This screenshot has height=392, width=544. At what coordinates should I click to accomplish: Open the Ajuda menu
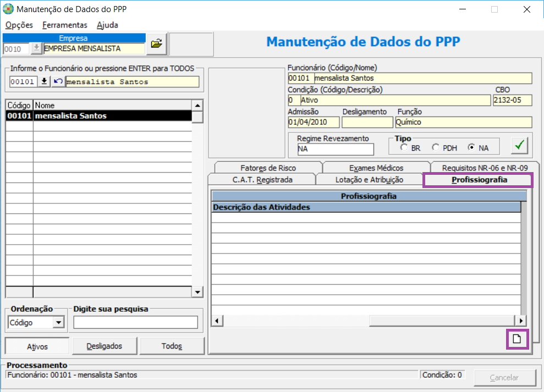(x=108, y=25)
